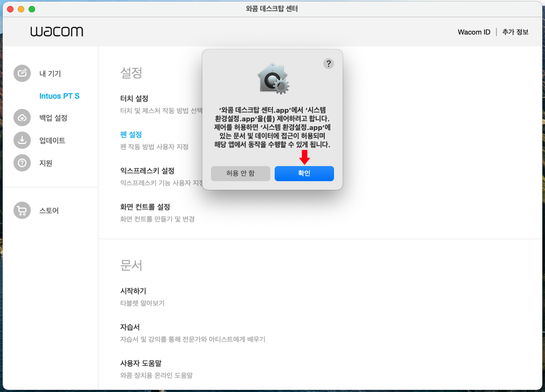Click the help question mark in the dialog
The width and height of the screenshot is (545, 392).
pyautogui.click(x=329, y=64)
